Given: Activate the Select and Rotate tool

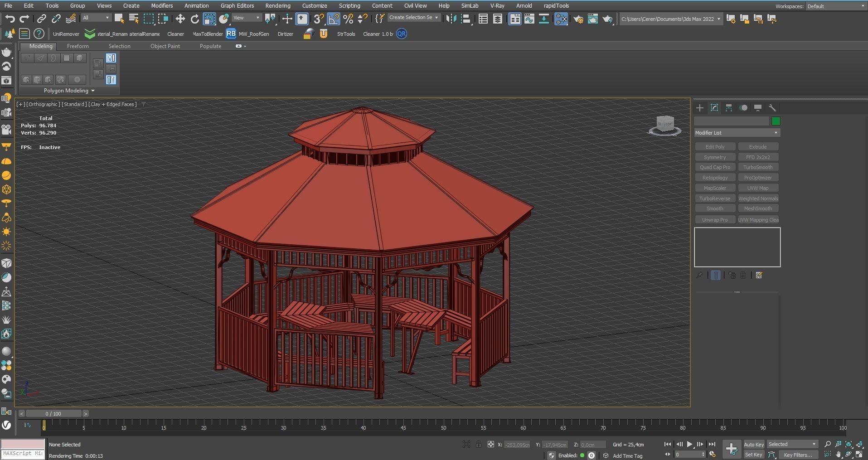Looking at the screenshot, I should [195, 19].
